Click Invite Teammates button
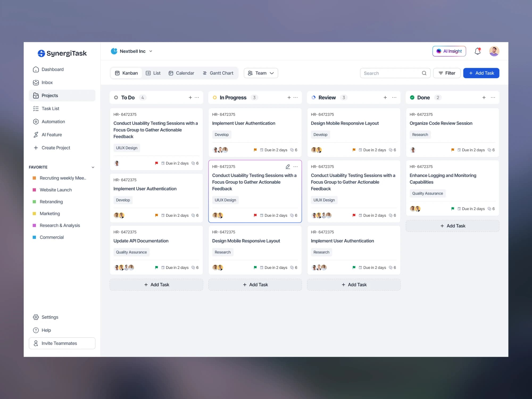Screen dimensions: 532x399 (62, 343)
